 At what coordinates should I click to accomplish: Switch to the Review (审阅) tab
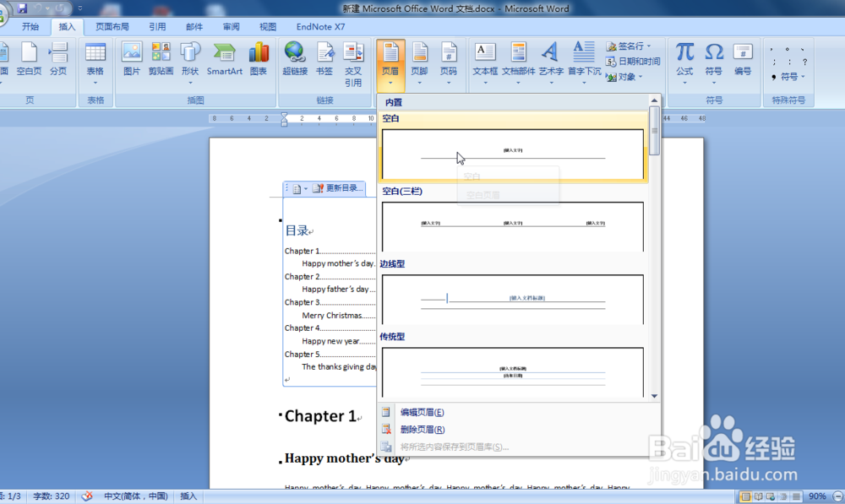click(232, 26)
